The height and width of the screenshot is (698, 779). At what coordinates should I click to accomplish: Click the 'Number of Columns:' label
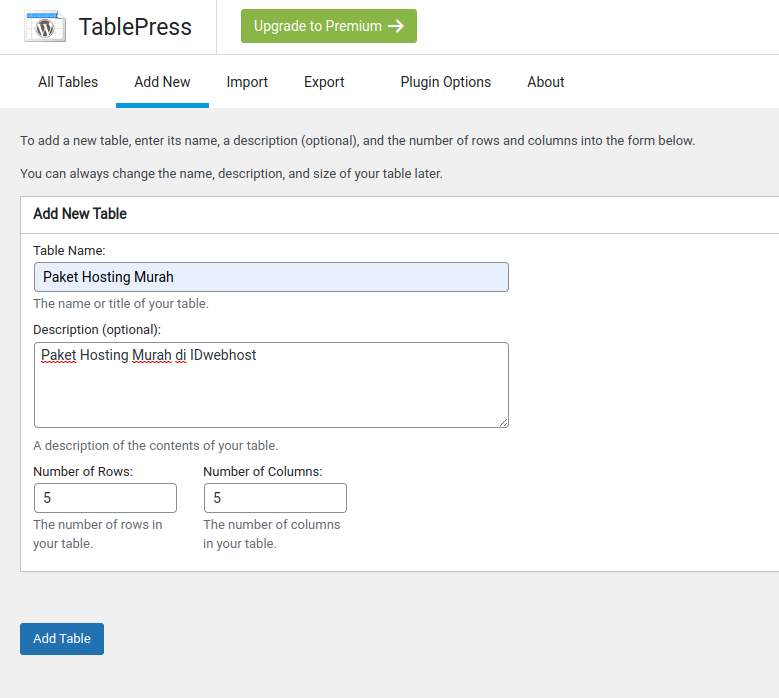[263, 471]
